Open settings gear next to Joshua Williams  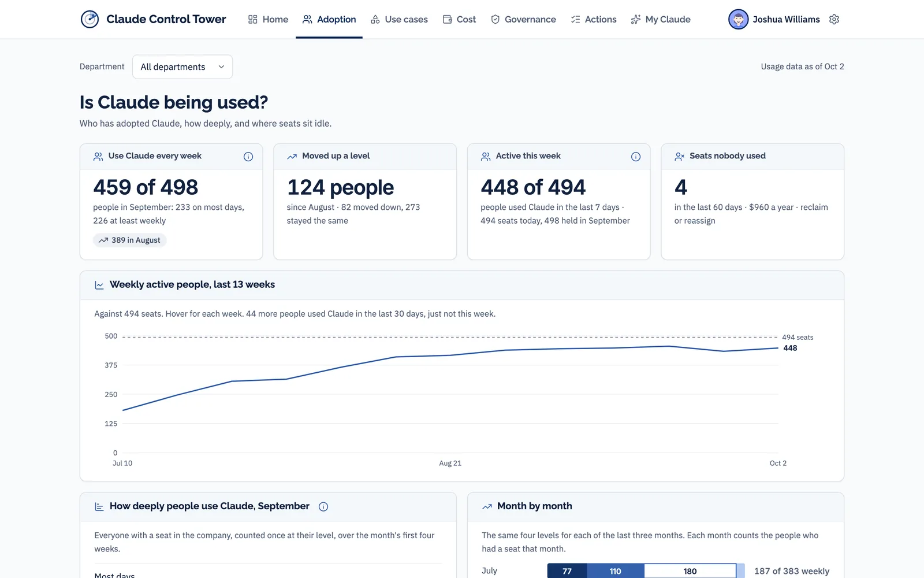(834, 19)
